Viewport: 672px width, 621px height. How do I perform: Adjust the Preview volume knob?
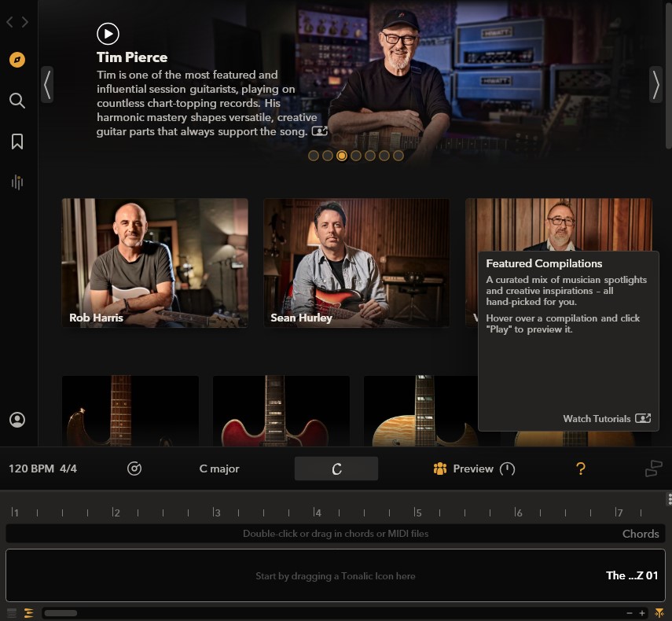[x=508, y=469]
